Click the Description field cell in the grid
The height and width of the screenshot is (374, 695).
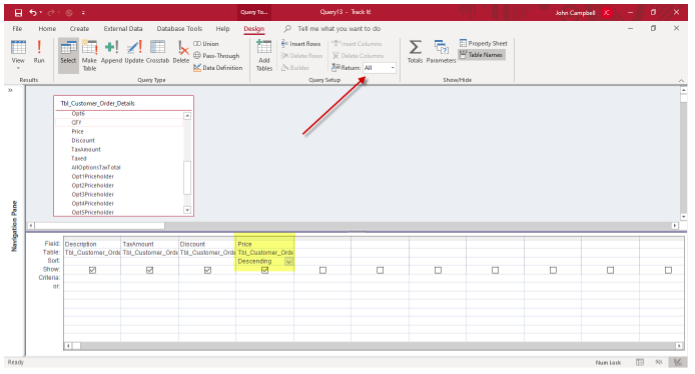tap(92, 244)
